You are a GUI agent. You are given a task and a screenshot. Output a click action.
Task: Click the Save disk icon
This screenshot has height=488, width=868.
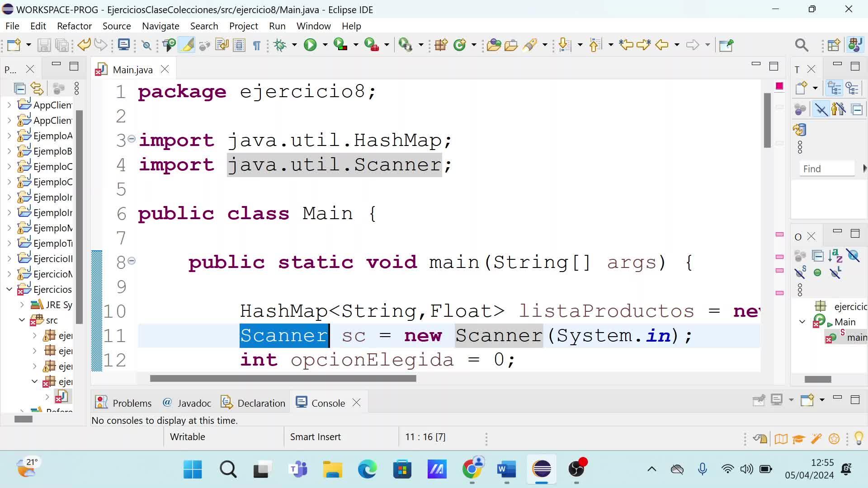coord(44,45)
